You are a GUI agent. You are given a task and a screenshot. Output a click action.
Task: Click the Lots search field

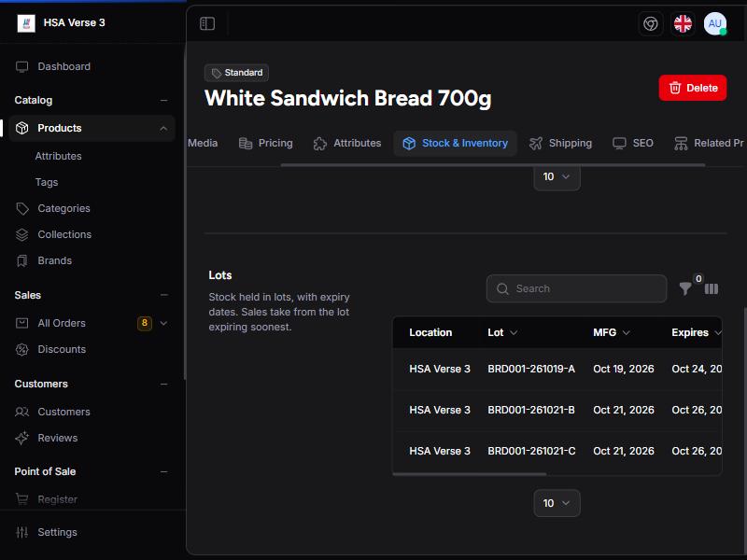point(576,288)
